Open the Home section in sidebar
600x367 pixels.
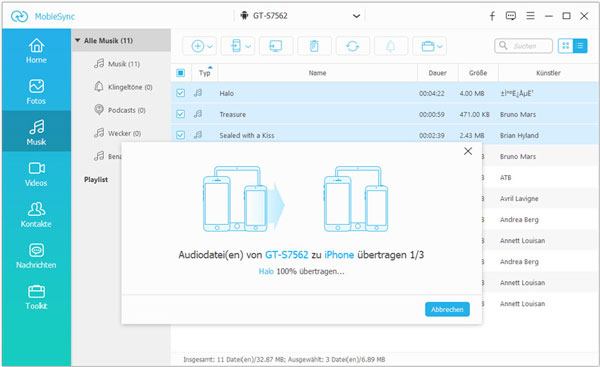coord(36,51)
